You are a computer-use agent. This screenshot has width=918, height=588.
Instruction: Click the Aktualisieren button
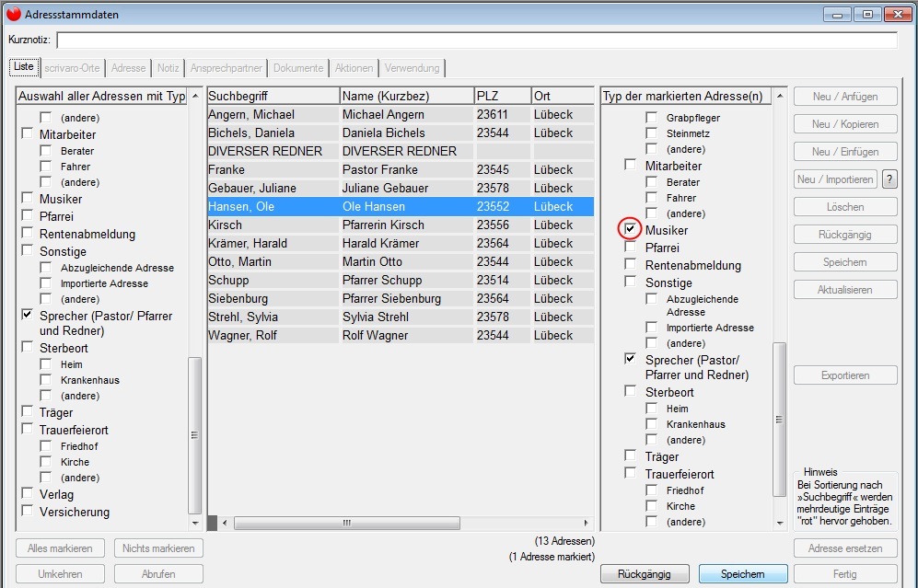(x=845, y=290)
